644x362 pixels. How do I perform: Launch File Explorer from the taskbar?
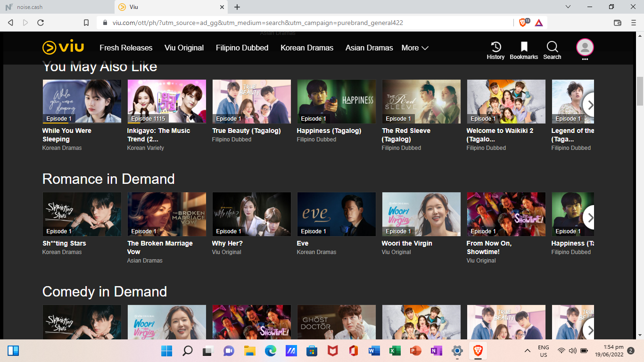point(249,351)
